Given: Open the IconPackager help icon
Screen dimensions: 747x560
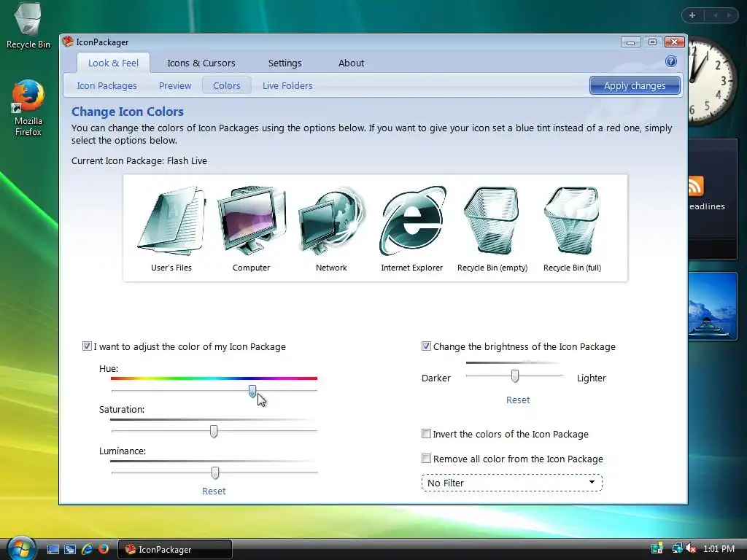Looking at the screenshot, I should click(x=671, y=61).
